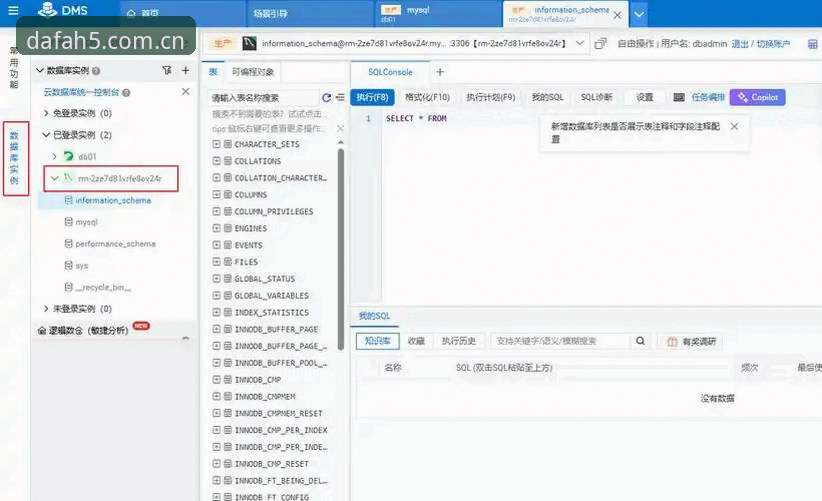822x501 pixels.
Task: Dismiss the tips hint line
Action: [x=340, y=128]
